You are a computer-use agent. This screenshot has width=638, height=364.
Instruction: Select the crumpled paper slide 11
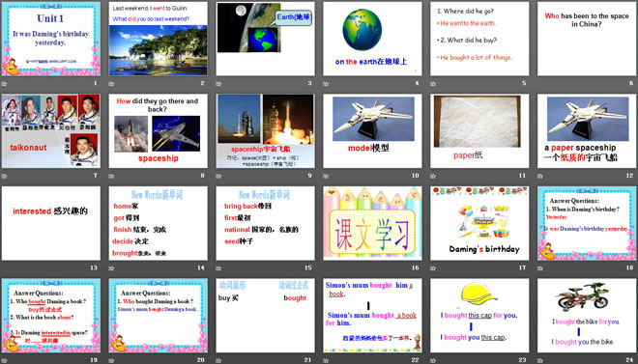tap(479, 131)
